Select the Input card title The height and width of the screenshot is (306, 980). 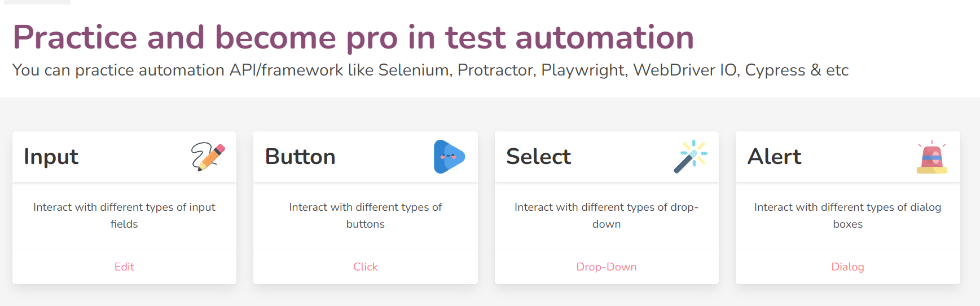tap(51, 157)
